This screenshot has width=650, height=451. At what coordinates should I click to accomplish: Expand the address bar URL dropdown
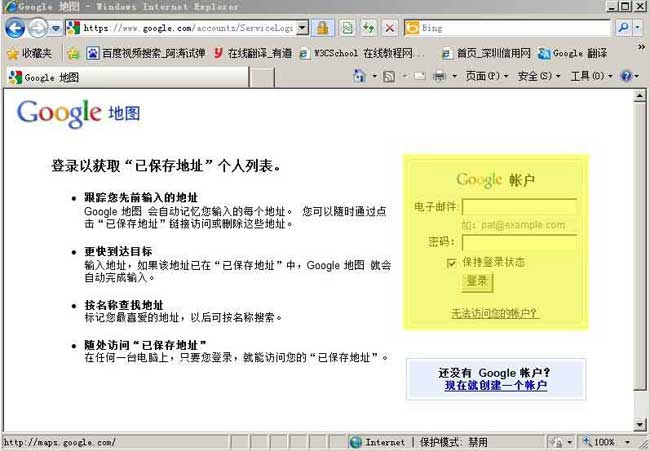(303, 28)
